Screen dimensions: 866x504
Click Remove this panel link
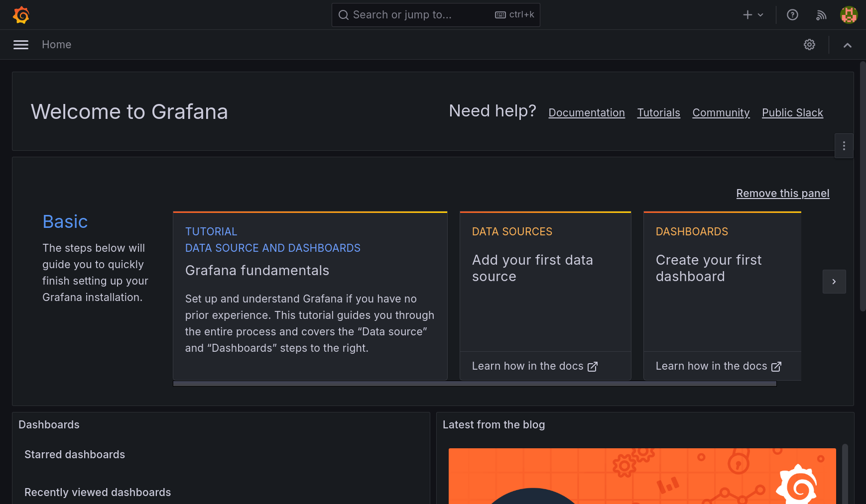783,194
